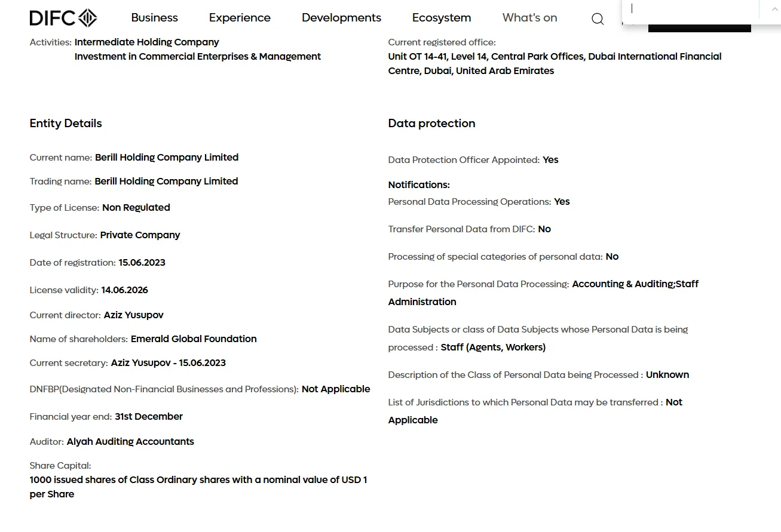Click the Intermediate Holding Company activity text

click(x=146, y=42)
